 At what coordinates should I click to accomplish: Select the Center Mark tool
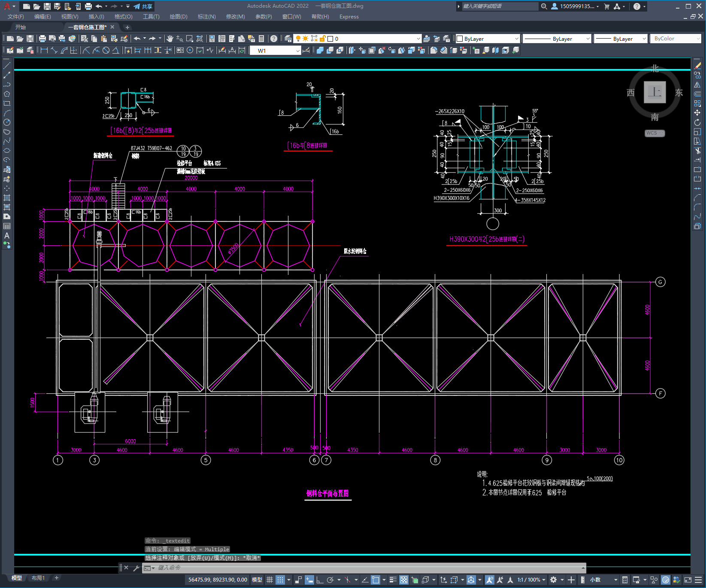pyautogui.click(x=190, y=50)
